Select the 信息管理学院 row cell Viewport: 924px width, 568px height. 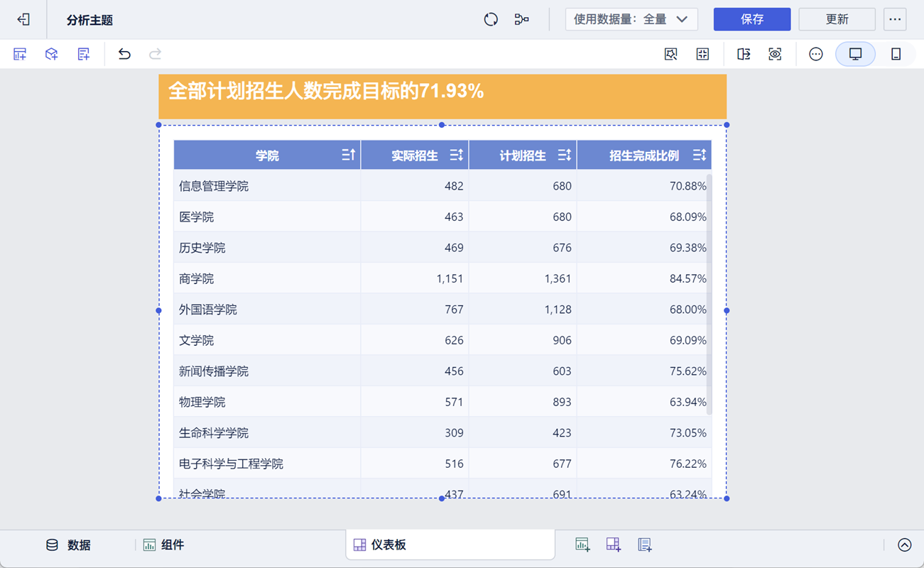[267, 186]
